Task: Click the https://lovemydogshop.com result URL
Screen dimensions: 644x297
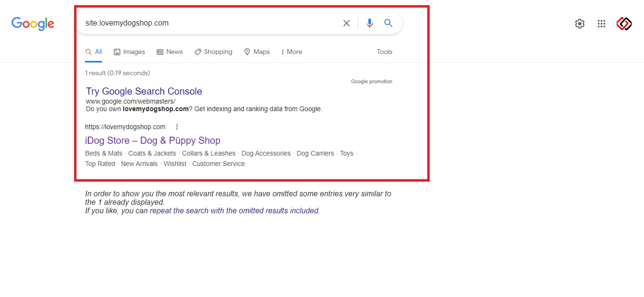Action: (125, 127)
